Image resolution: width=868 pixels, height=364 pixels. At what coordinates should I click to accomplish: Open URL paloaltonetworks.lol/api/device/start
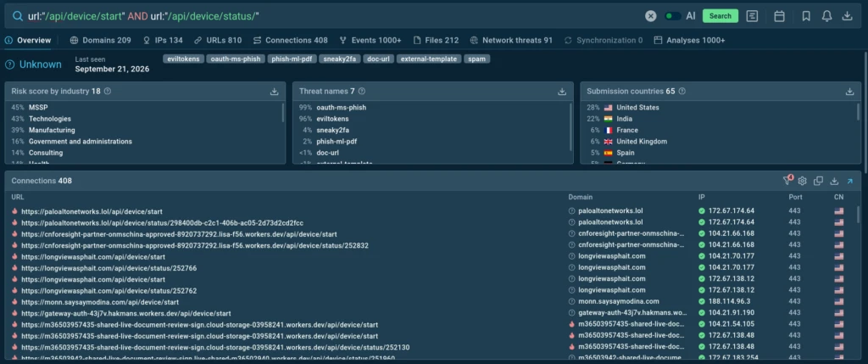tap(92, 211)
